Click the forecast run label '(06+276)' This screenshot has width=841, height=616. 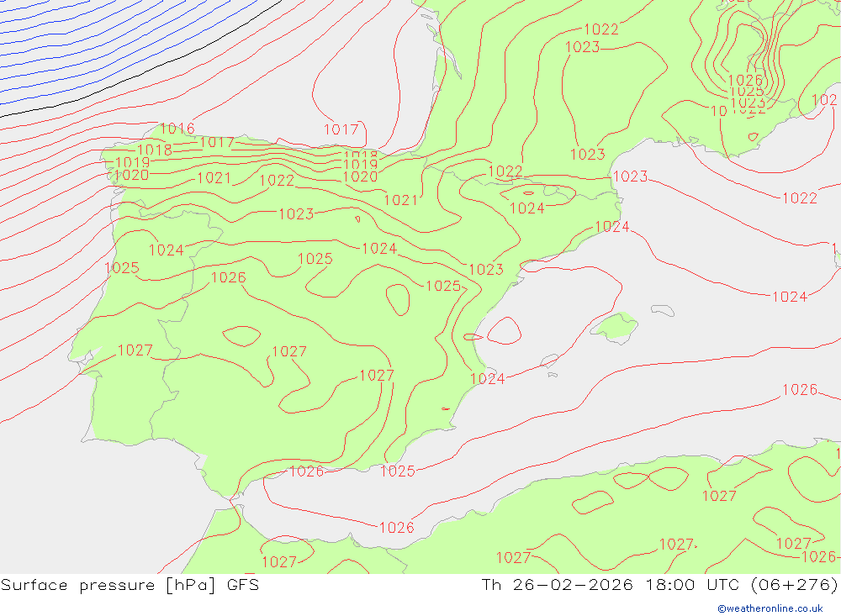tap(795, 585)
